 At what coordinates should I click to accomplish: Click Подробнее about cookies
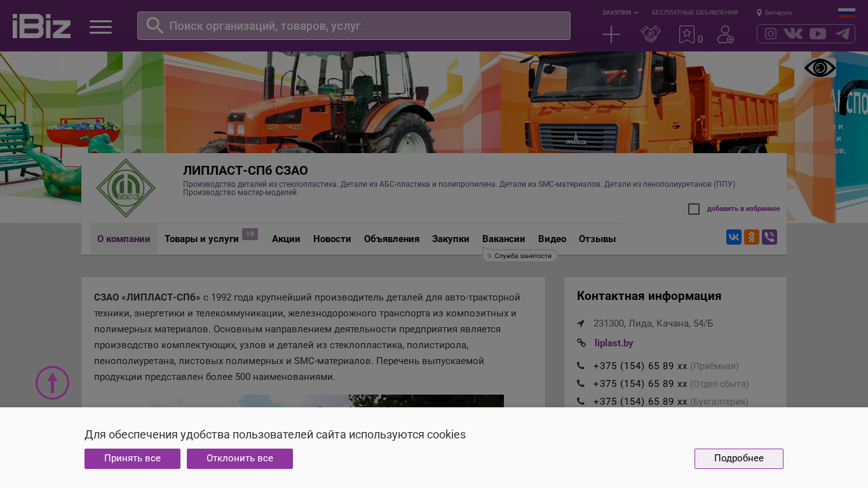[x=739, y=459]
